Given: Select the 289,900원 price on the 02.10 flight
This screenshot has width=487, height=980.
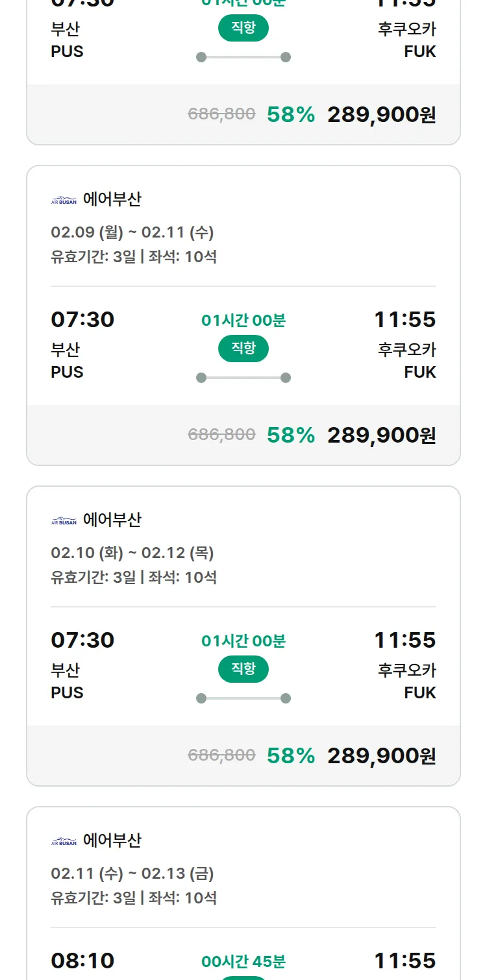Looking at the screenshot, I should coord(381,755).
